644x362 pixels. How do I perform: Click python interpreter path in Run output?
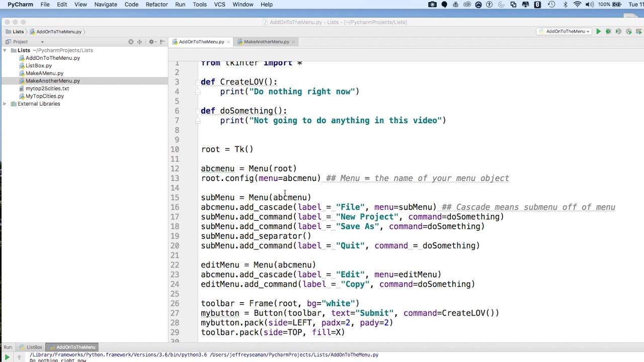point(118,355)
